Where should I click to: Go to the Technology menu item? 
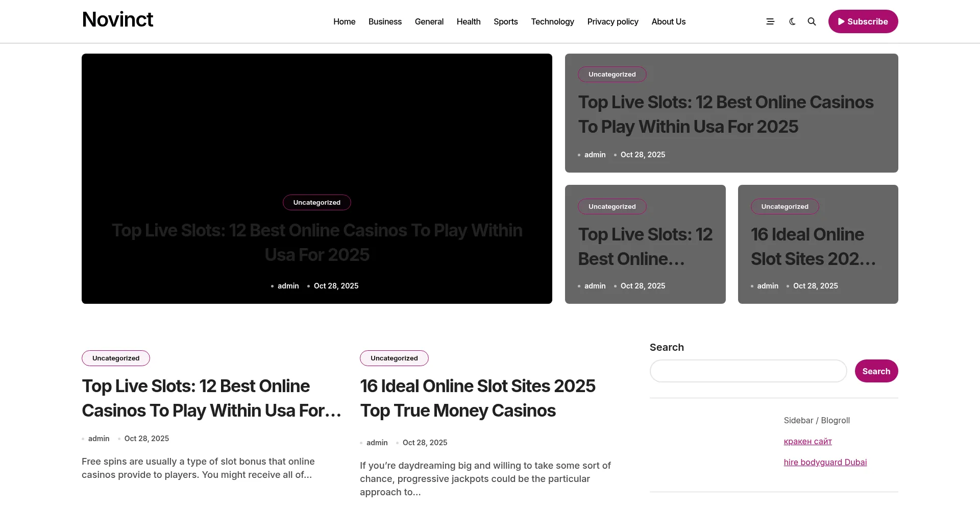click(x=552, y=21)
